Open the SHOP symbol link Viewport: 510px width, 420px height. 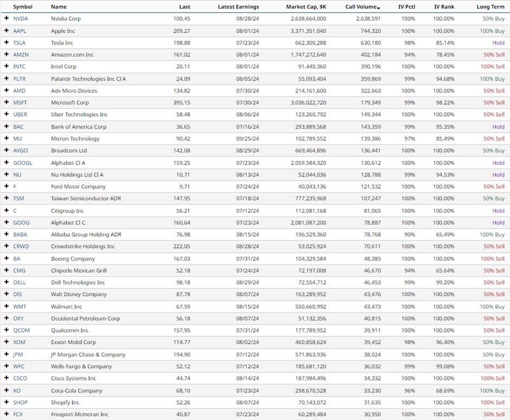(x=20, y=403)
